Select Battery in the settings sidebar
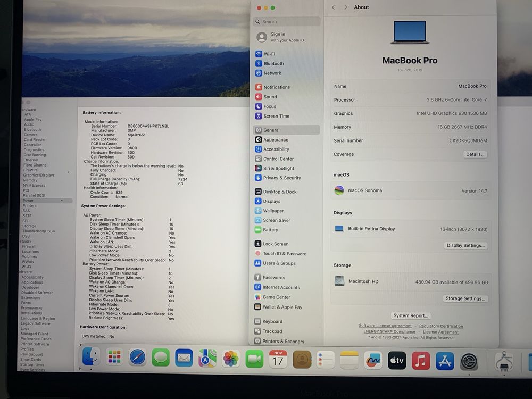 coord(267,230)
